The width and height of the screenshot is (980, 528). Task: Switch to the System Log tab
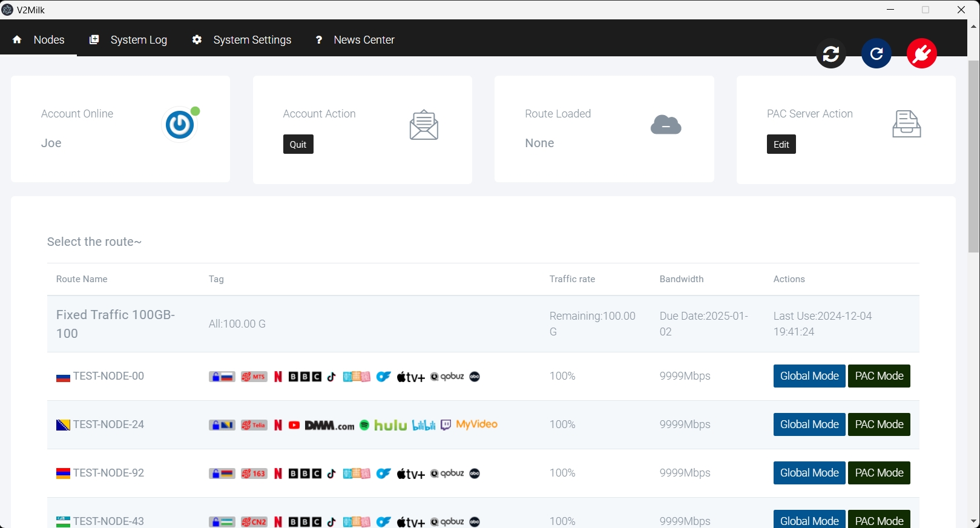tap(128, 40)
